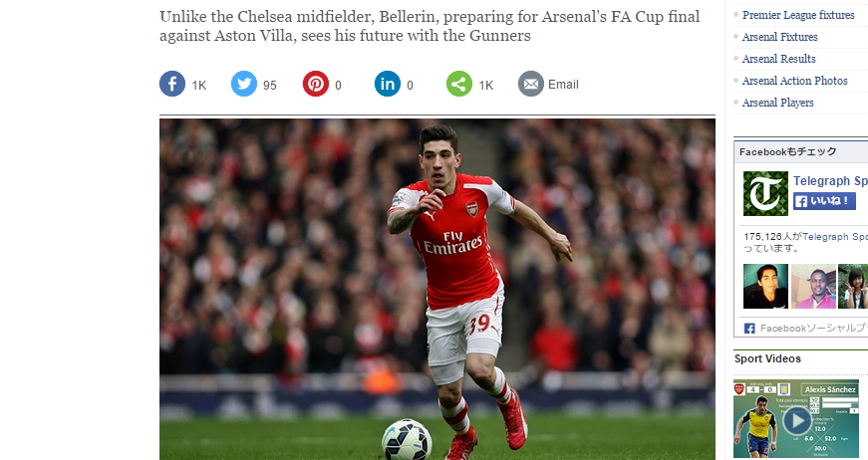This screenshot has width=868, height=460.
Task: Tweet article using Twitter bird icon
Action: [244, 84]
